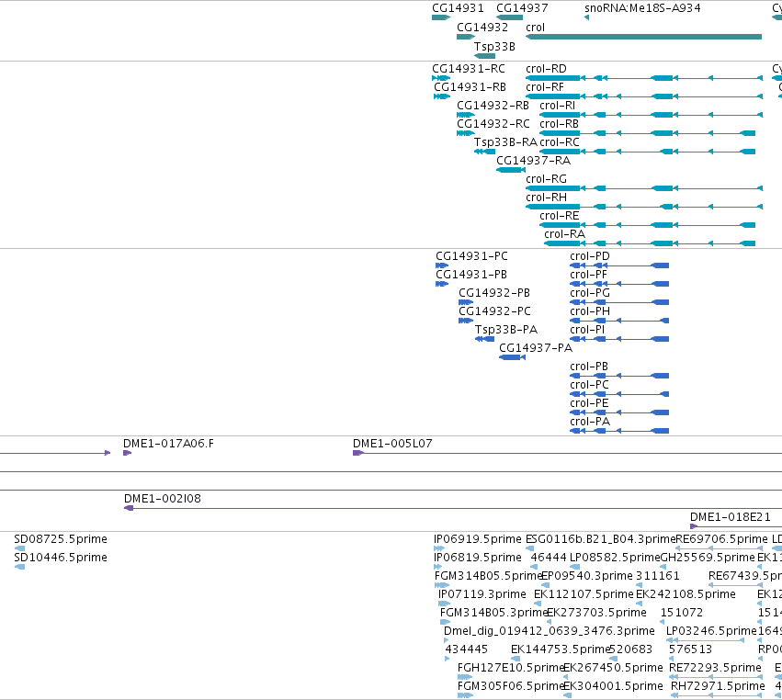Select EST LP03246.5prime label
Viewport: 782px width, 700px height.
pos(711,631)
